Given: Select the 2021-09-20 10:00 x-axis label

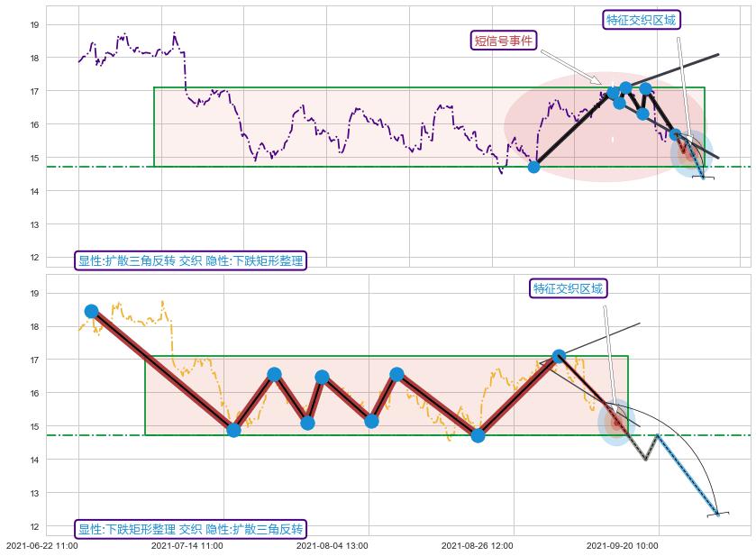Looking at the screenshot, I should tap(623, 546).
